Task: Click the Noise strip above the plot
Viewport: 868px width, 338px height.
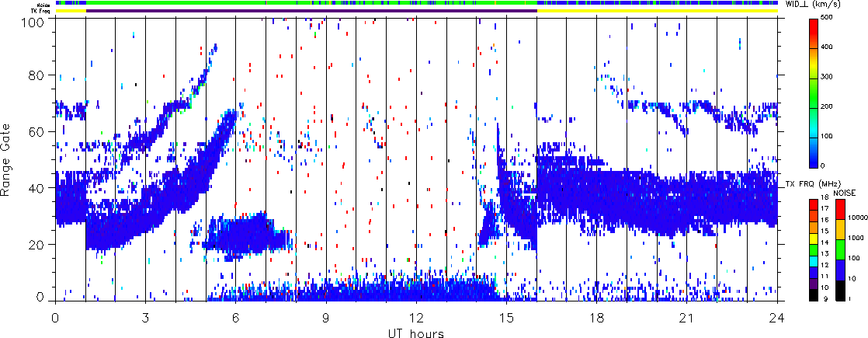Action: (x=416, y=3)
